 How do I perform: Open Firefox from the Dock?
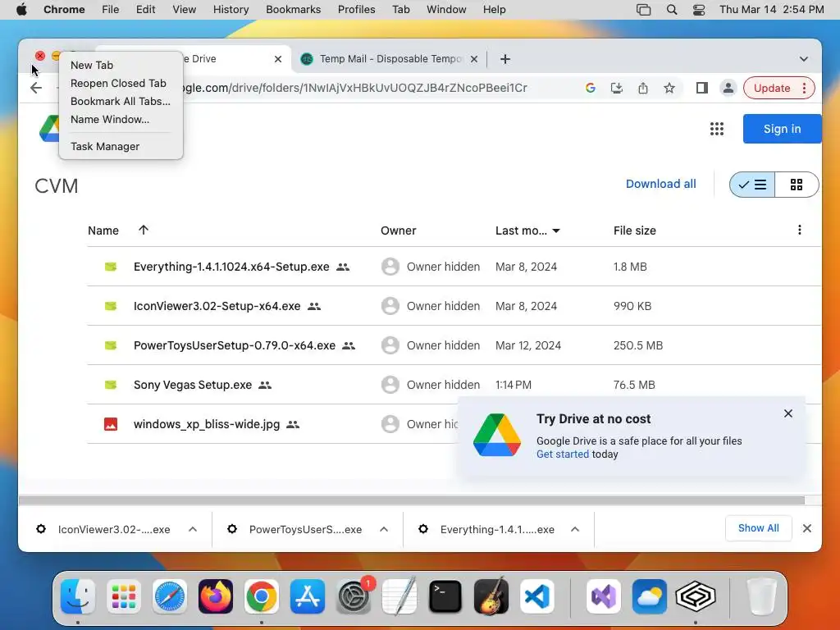tap(216, 596)
